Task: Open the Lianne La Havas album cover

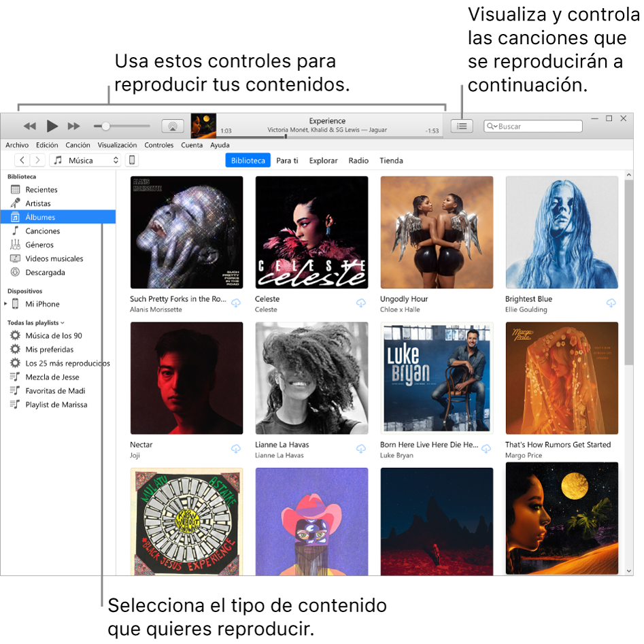Action: click(x=311, y=378)
